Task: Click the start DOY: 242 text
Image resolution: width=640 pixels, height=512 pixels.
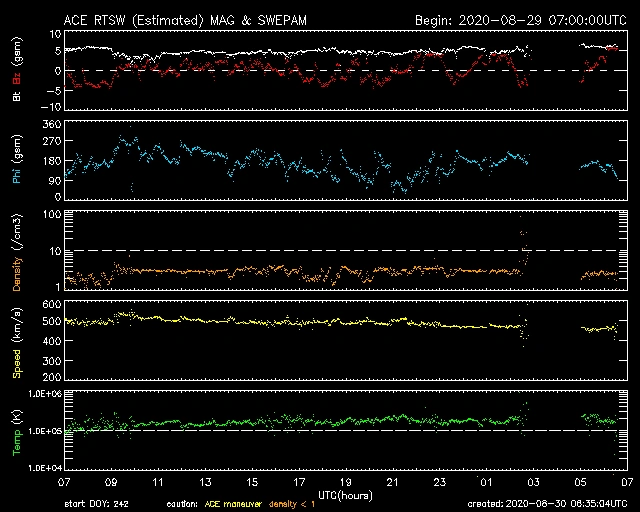Action: point(96,504)
